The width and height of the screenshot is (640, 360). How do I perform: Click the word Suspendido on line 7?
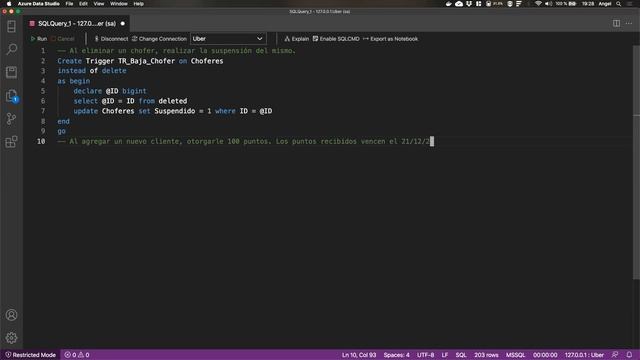175,111
